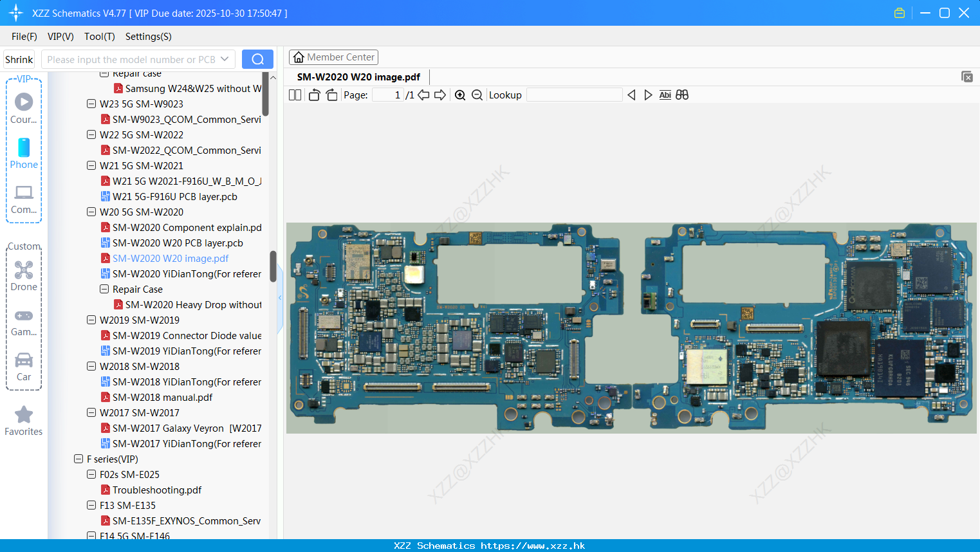Find next lookup result triangle
The width and height of the screenshot is (980, 552).
point(648,95)
